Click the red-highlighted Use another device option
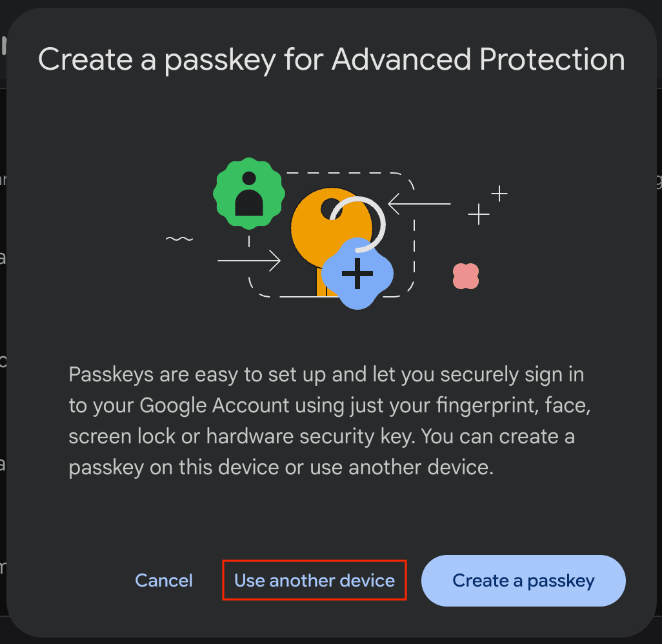 point(314,580)
